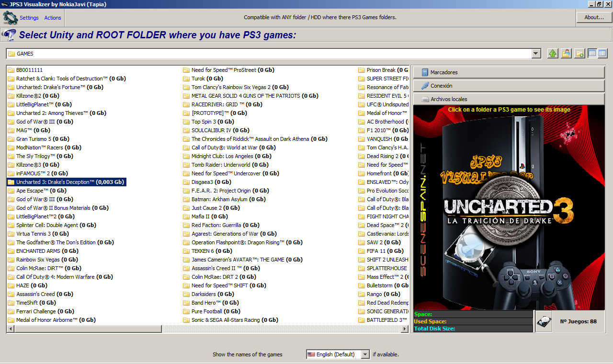
Task: Click the Archivos locales drive icon
Action: tap(424, 99)
